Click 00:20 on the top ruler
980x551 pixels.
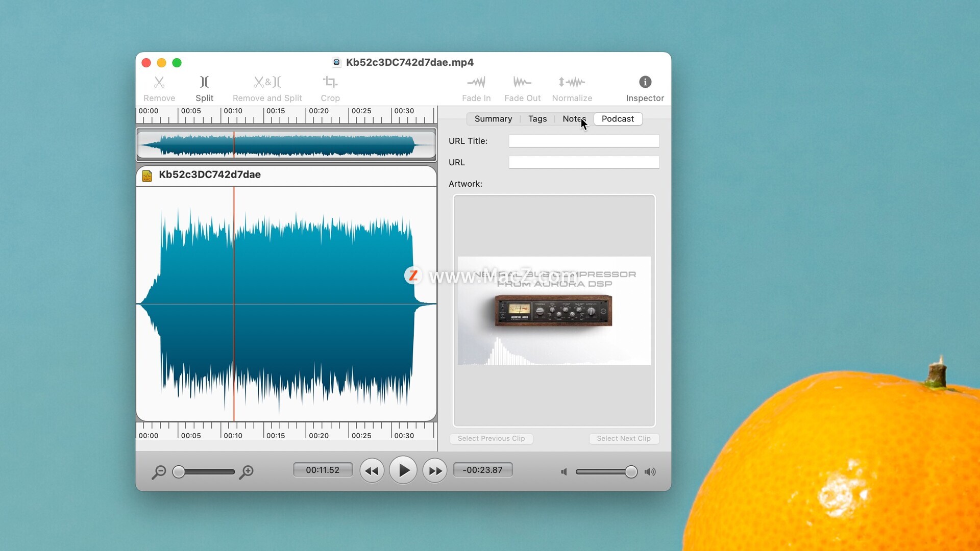coord(318,111)
